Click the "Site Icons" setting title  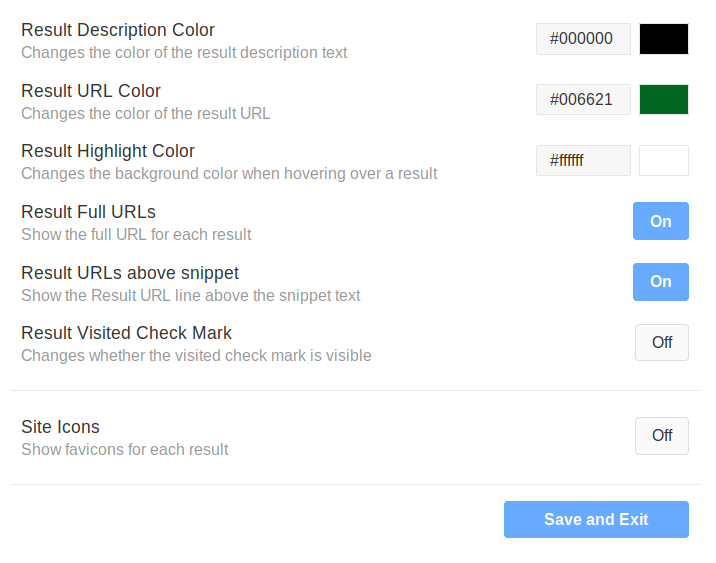coord(60,427)
